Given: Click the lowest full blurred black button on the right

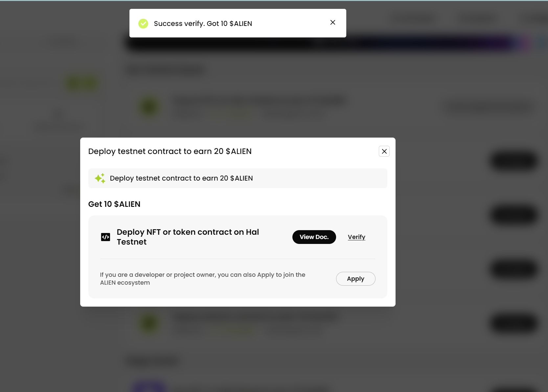Looking at the screenshot, I should [x=514, y=323].
